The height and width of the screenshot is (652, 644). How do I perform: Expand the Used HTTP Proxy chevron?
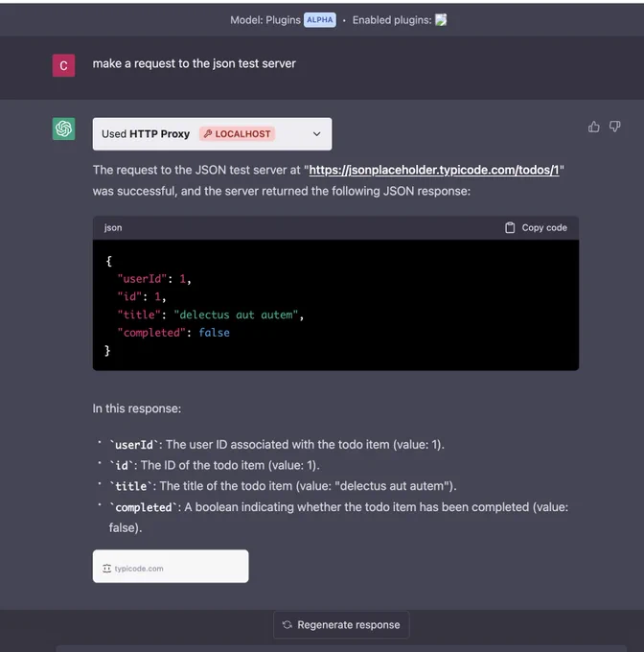(x=316, y=134)
